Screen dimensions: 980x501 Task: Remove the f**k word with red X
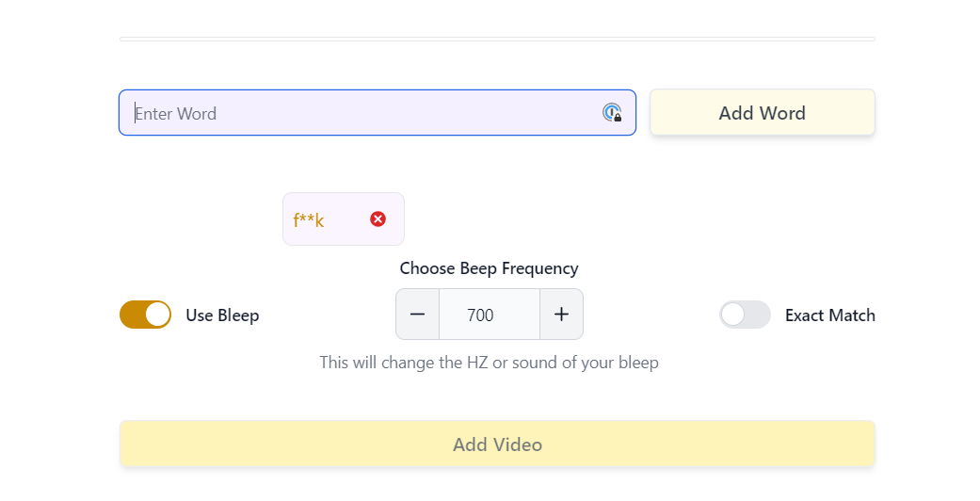(x=378, y=219)
